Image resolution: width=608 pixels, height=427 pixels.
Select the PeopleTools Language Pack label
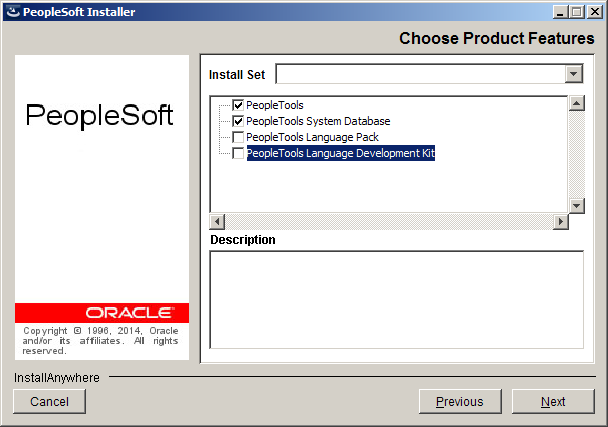tap(312, 137)
